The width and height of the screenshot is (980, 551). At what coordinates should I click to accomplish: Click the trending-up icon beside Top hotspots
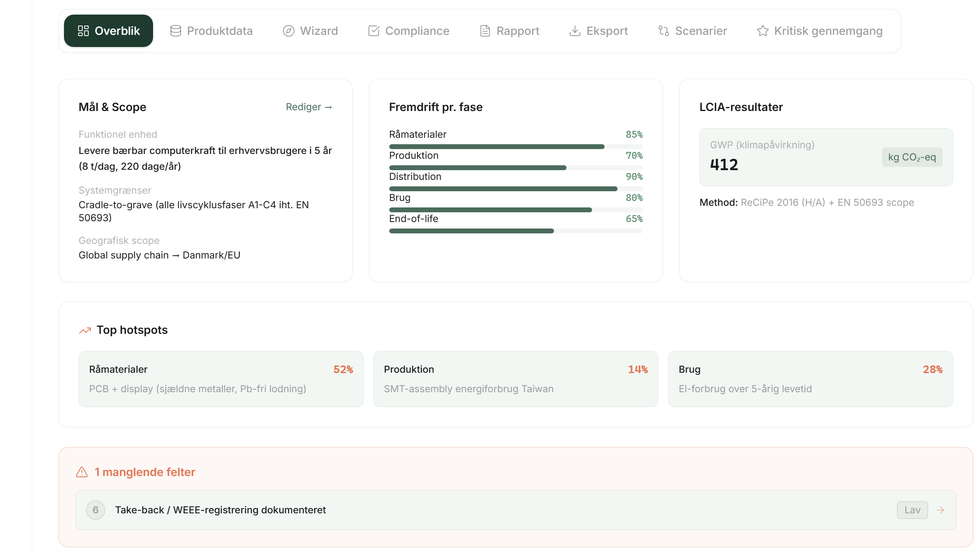[x=85, y=331]
